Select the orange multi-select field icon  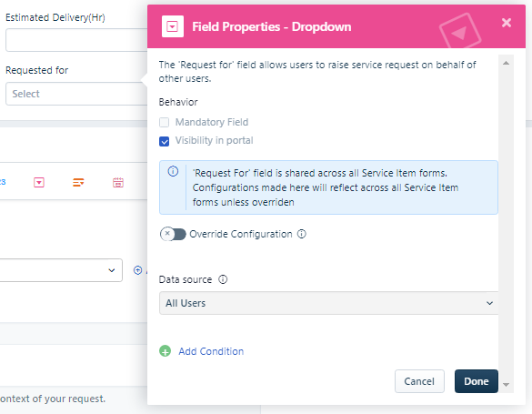click(78, 183)
